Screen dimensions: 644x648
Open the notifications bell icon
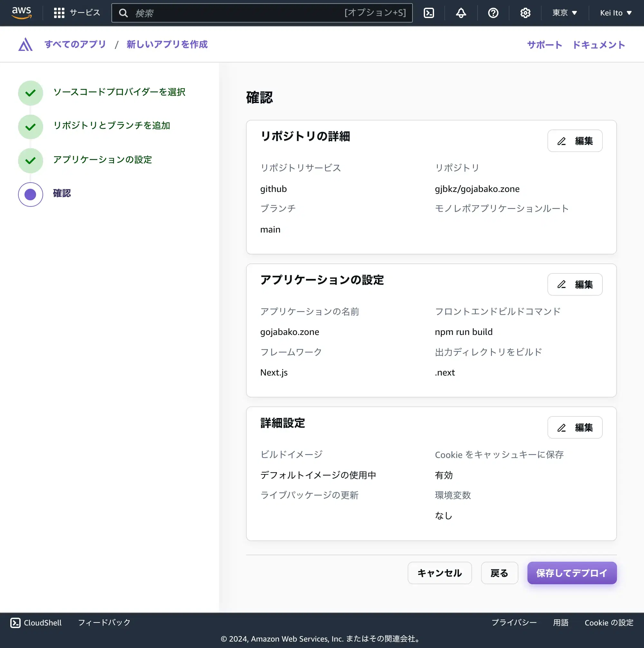[x=461, y=13]
